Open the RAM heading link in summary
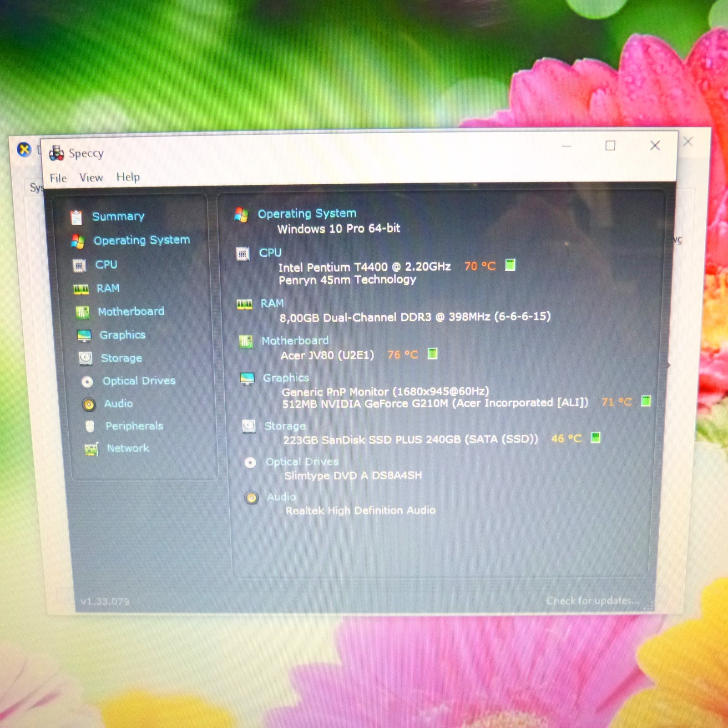Viewport: 728px width, 728px height. (272, 303)
